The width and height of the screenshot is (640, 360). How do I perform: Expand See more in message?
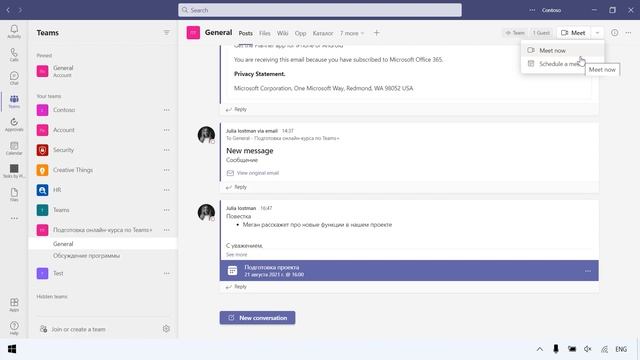[x=237, y=254]
